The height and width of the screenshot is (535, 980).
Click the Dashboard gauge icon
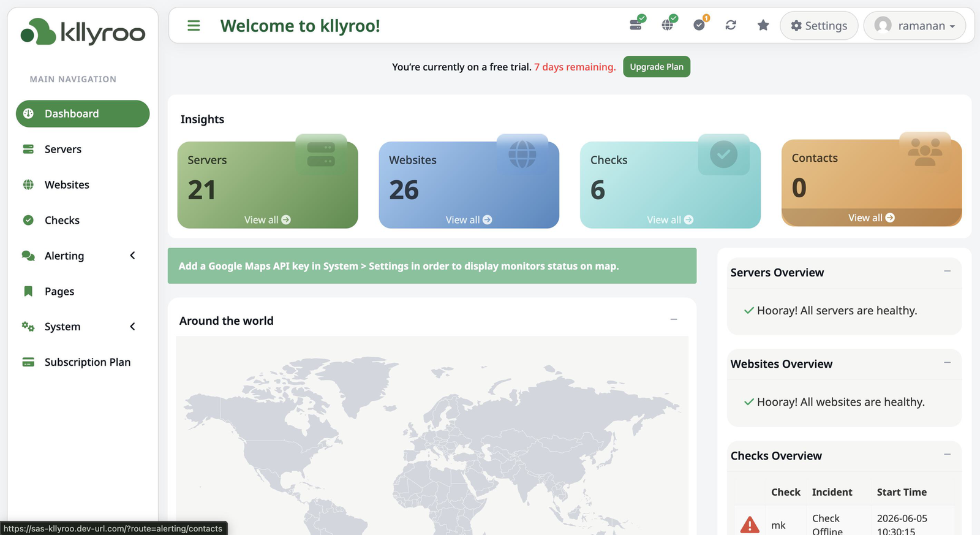coord(28,113)
